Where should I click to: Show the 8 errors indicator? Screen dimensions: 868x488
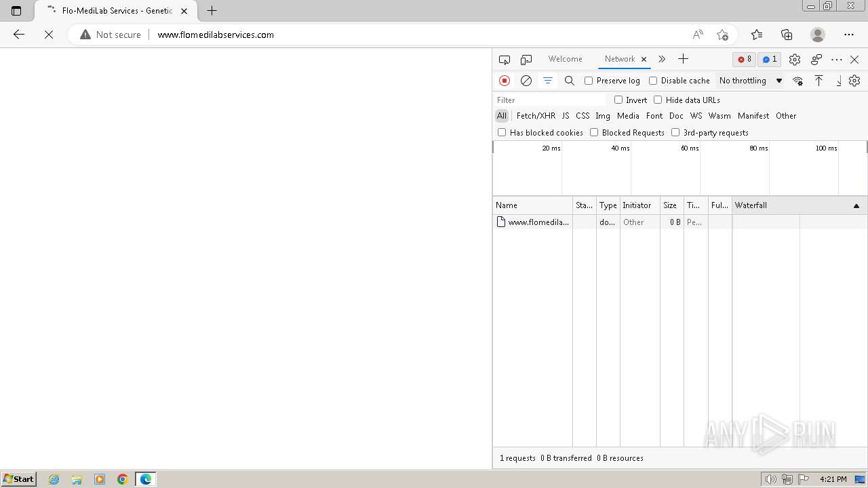[745, 60]
